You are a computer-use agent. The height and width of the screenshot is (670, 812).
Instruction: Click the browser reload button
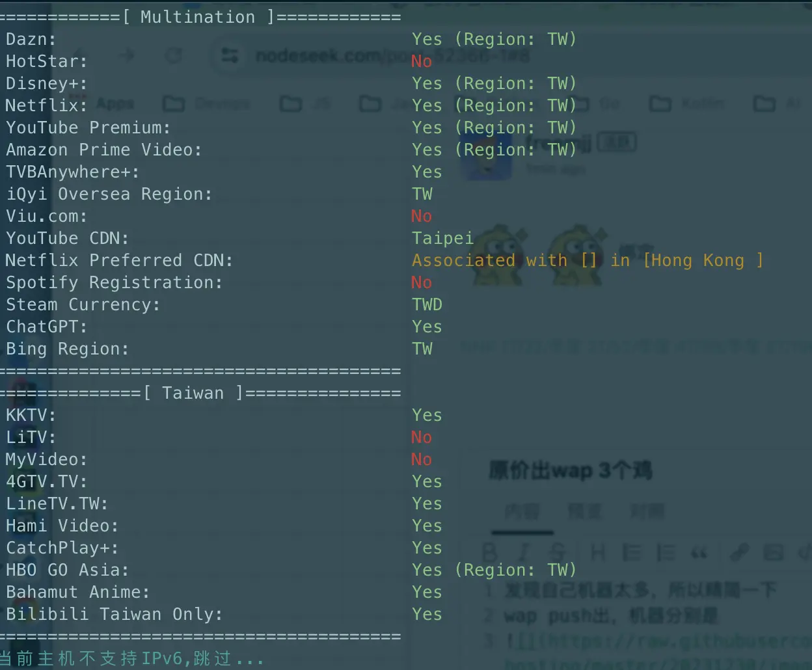[173, 56]
